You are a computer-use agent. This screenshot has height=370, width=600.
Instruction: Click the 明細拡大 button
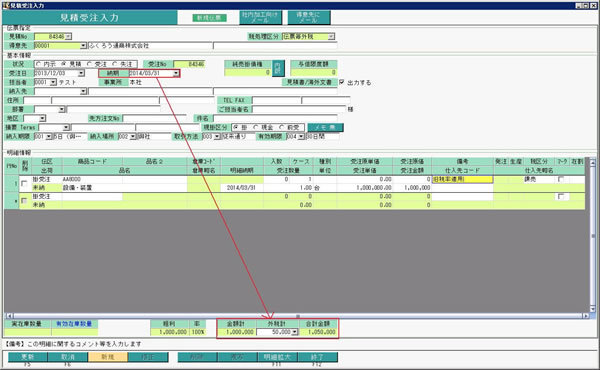(x=277, y=357)
